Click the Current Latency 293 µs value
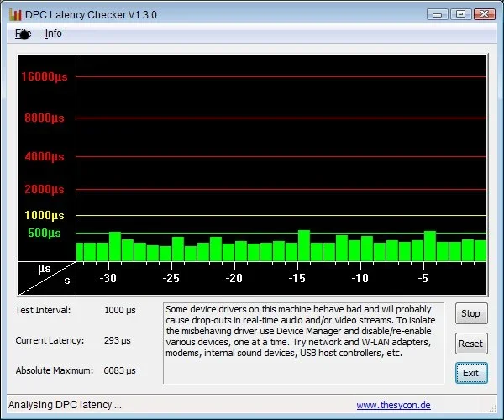The height and width of the screenshot is (420, 504). 119,340
